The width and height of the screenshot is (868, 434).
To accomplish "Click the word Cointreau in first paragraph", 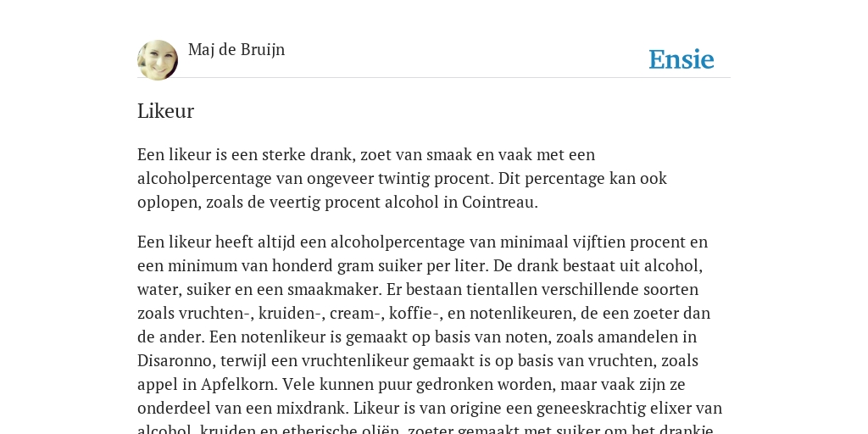I will 499,202.
